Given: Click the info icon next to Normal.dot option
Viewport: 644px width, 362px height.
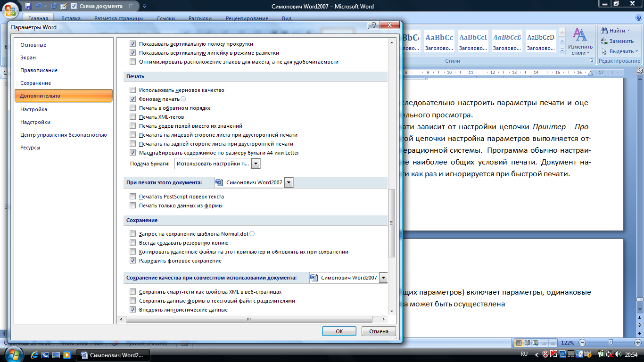Looking at the screenshot, I should click(x=252, y=234).
